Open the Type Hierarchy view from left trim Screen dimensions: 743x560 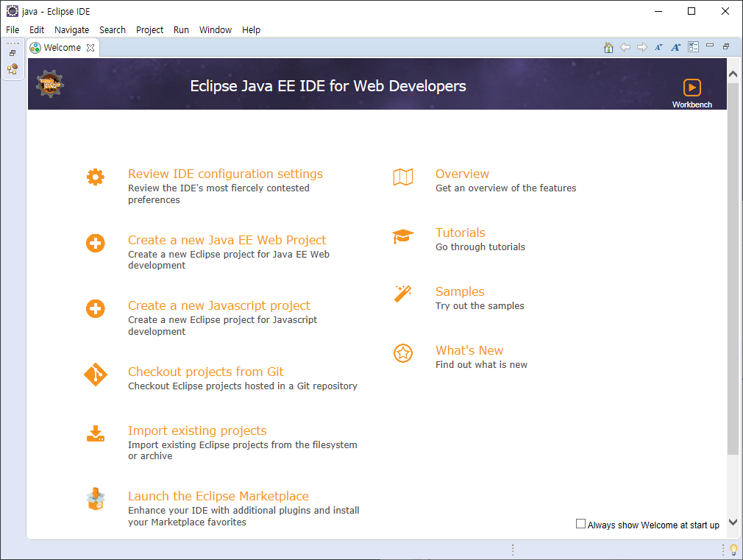[x=13, y=69]
